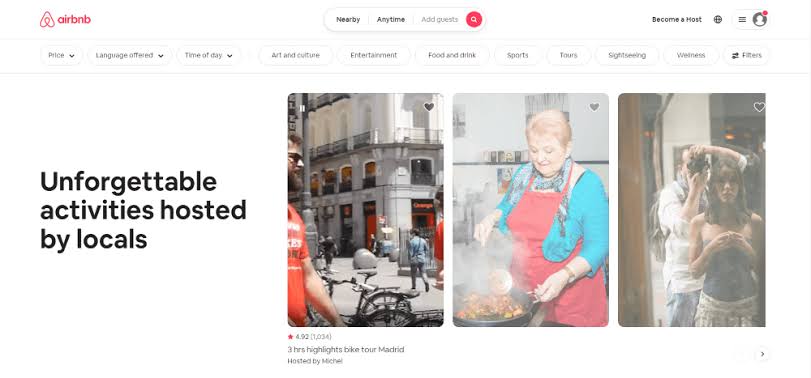
Task: Expand the Time of day dropdown
Action: pyautogui.click(x=208, y=55)
